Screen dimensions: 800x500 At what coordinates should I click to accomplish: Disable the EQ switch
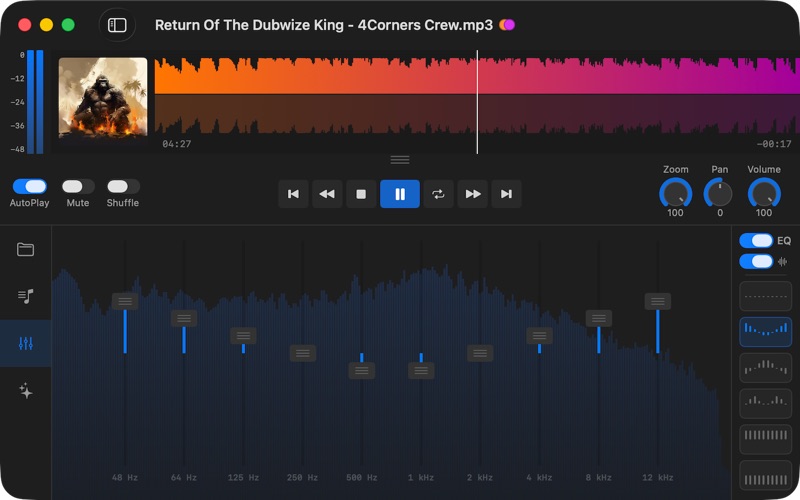(756, 240)
